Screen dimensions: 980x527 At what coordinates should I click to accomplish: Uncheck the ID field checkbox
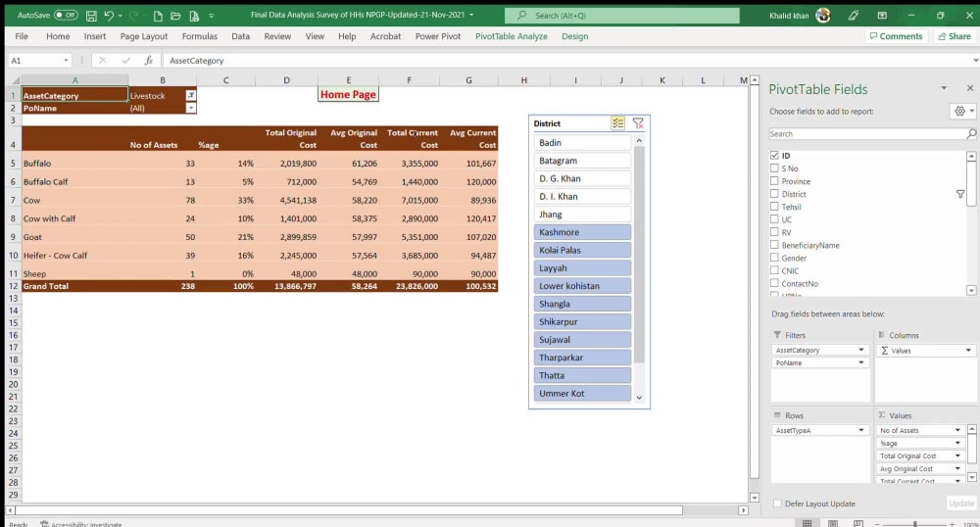[774, 156]
